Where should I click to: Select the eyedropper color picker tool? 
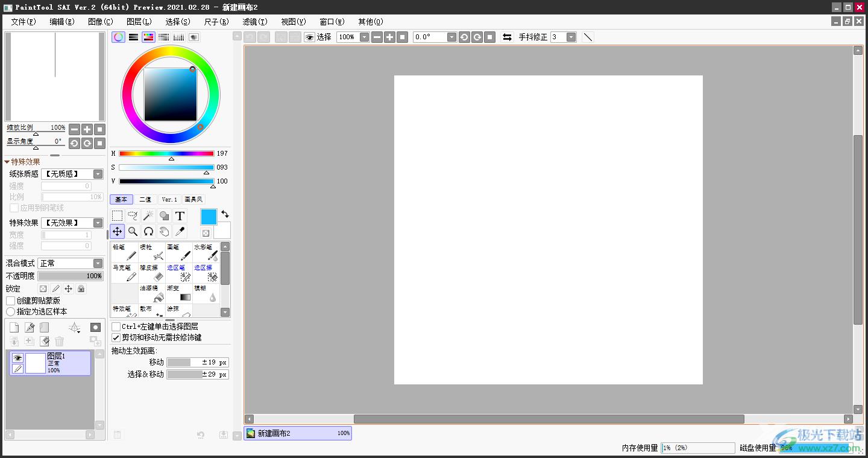[x=180, y=232]
